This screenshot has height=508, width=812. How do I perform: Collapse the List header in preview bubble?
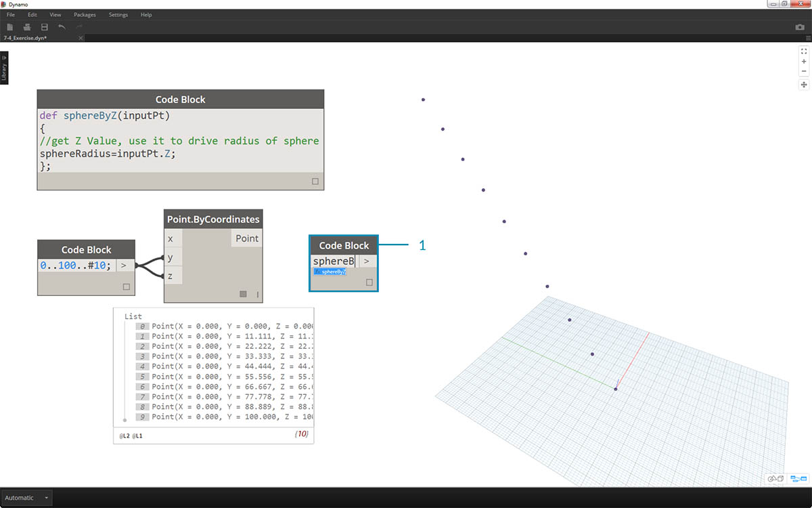(x=133, y=316)
